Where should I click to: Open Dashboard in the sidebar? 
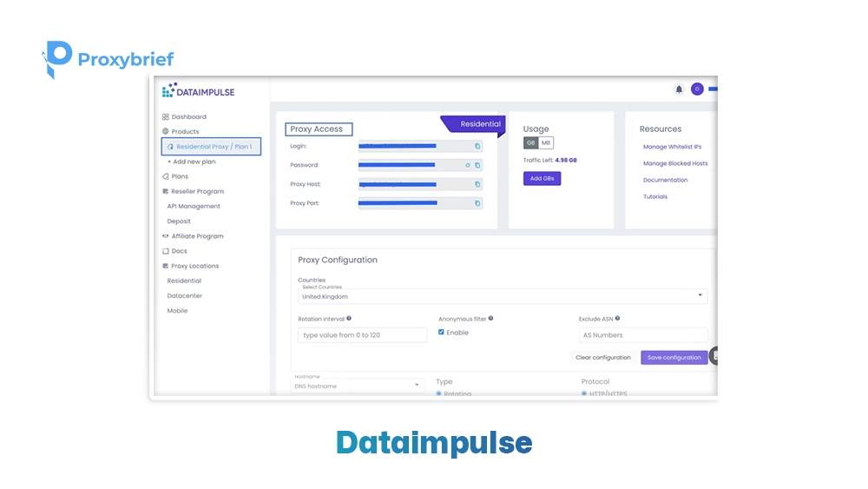[188, 117]
